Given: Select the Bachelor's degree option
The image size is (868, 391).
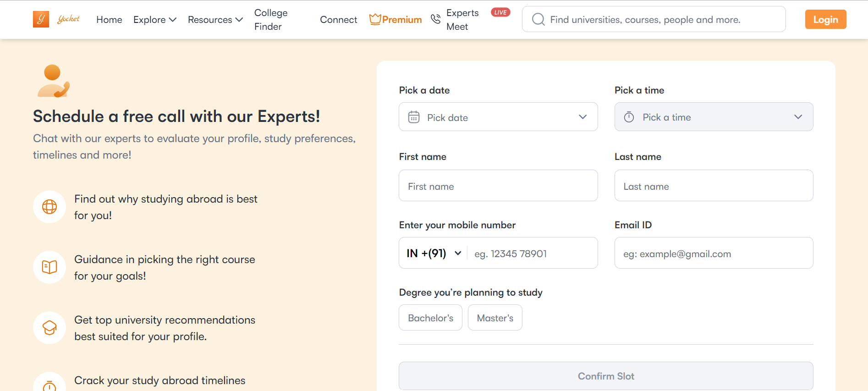Looking at the screenshot, I should tap(430, 318).
